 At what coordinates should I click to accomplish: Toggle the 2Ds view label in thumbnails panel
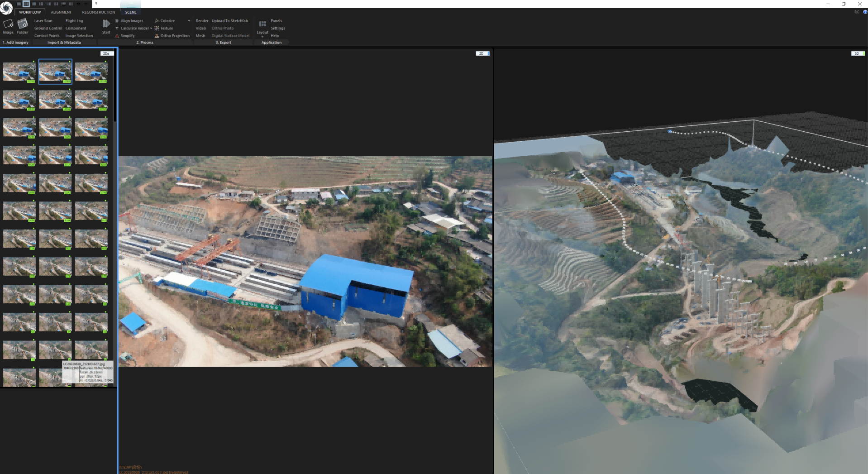[107, 53]
